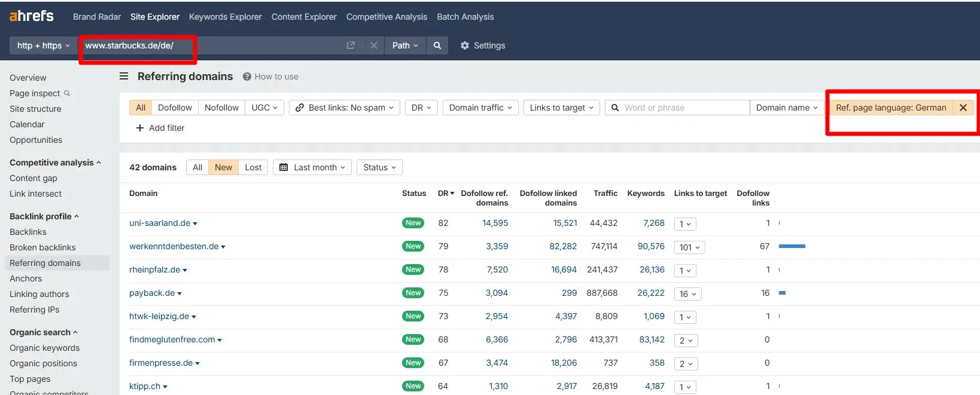Open Referring IPs in sidebar
Viewport: 980px width, 395px height.
34,310
